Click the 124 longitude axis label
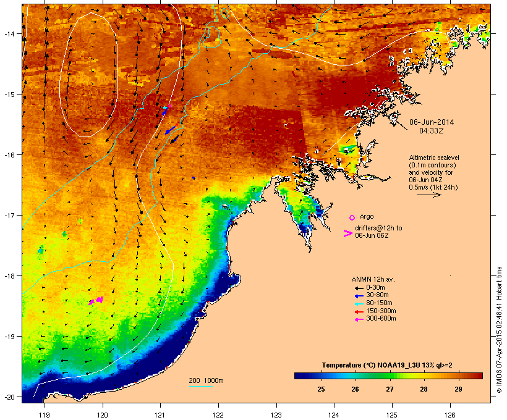The height and width of the screenshot is (420, 507). [334, 415]
